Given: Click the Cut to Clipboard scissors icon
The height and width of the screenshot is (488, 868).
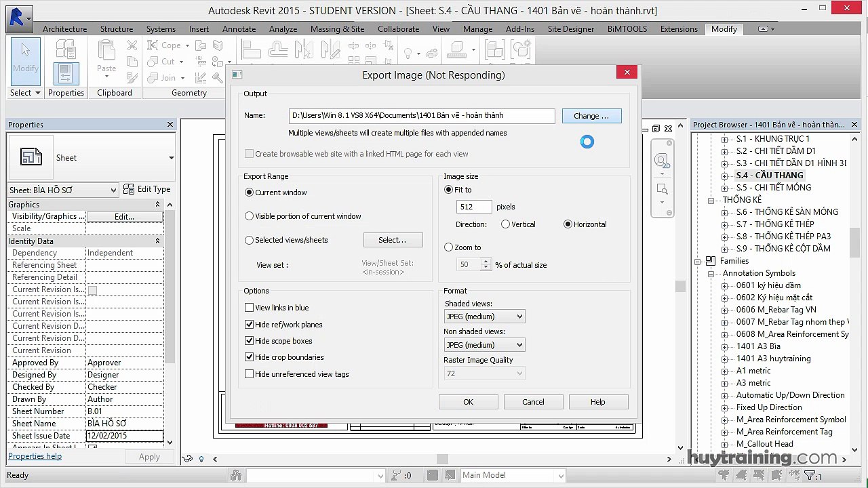Looking at the screenshot, I should [x=132, y=45].
